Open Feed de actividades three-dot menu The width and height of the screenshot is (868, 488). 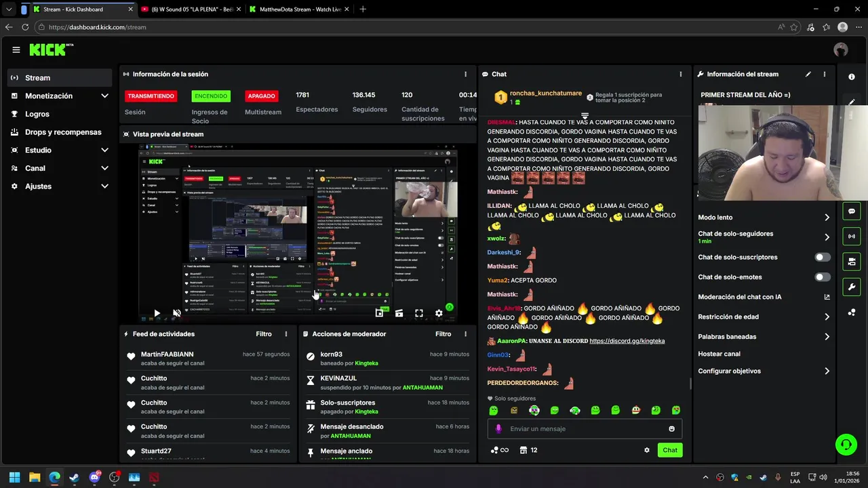click(286, 334)
